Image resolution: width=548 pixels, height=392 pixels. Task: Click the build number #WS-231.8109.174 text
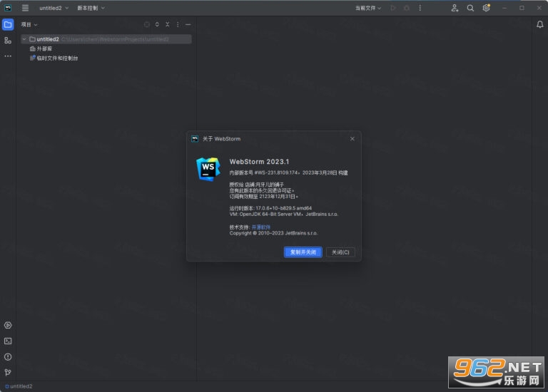point(276,172)
